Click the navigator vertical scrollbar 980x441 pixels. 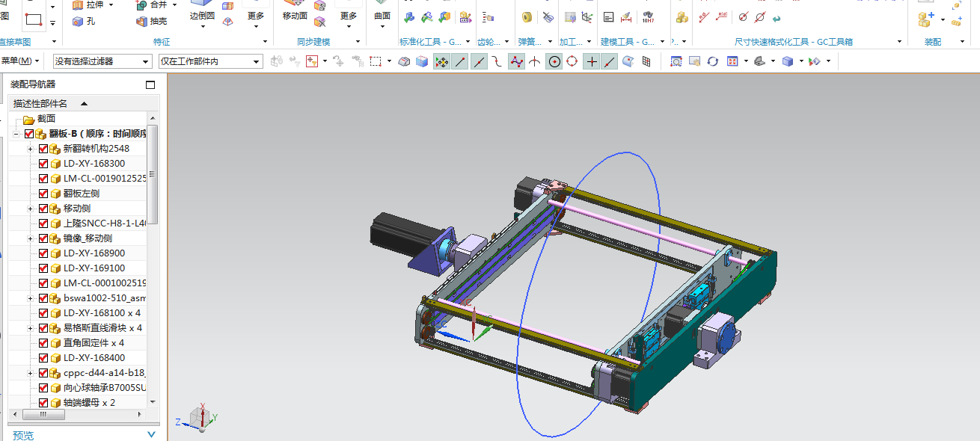[x=153, y=175]
